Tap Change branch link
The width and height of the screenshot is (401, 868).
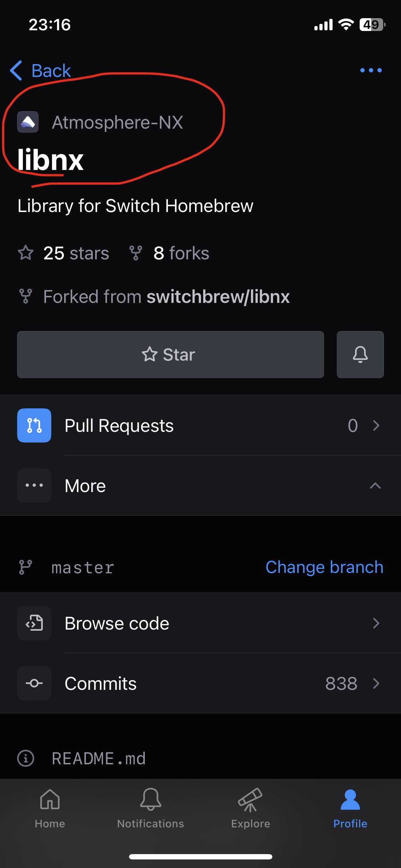pyautogui.click(x=324, y=567)
